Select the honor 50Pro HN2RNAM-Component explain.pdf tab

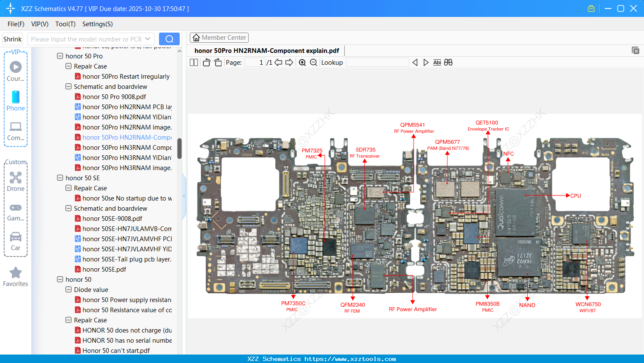[267, 51]
